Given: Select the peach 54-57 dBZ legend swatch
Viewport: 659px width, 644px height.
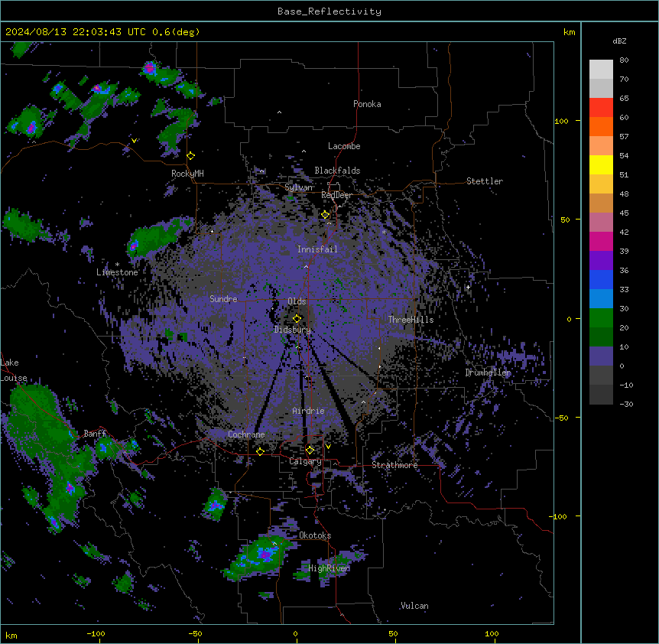Looking at the screenshot, I should tap(601, 146).
